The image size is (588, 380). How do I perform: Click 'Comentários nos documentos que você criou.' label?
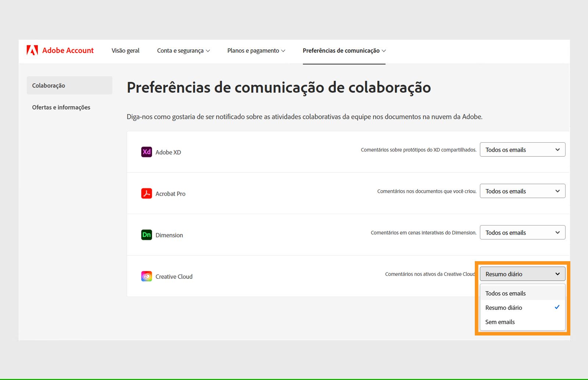[x=427, y=191]
